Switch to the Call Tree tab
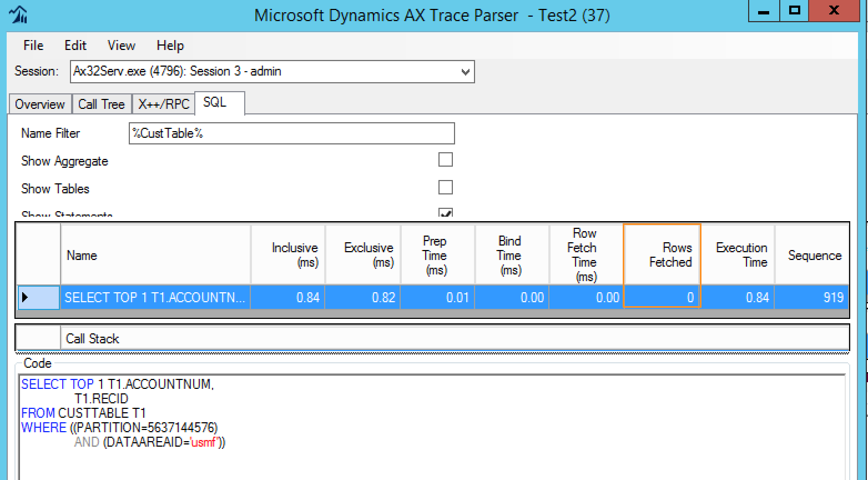Viewport: 868px width, 480px height. click(x=102, y=104)
